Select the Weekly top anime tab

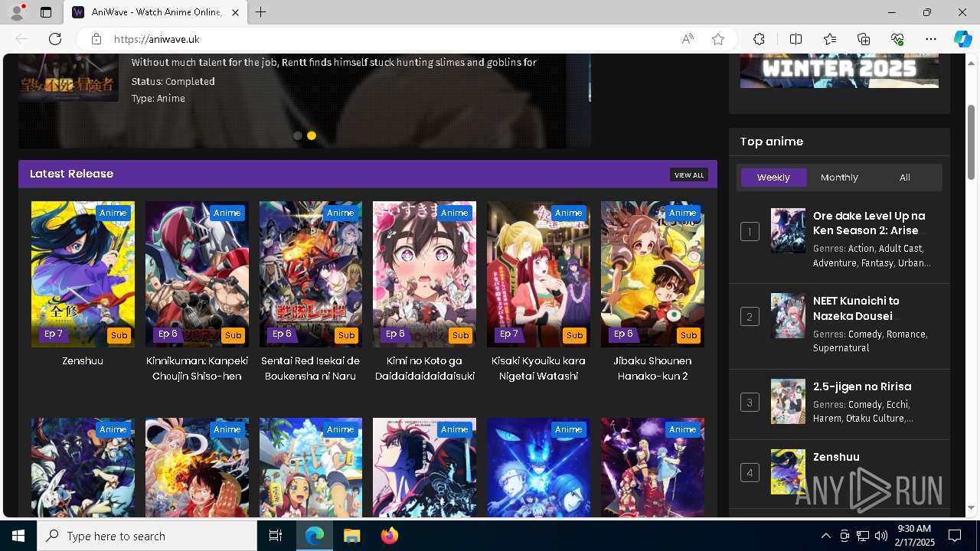(773, 178)
